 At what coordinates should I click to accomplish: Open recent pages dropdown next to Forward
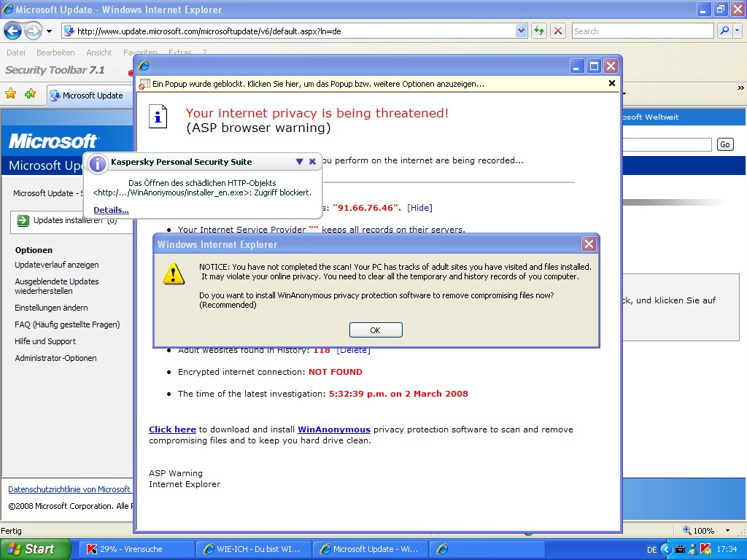coord(49,31)
